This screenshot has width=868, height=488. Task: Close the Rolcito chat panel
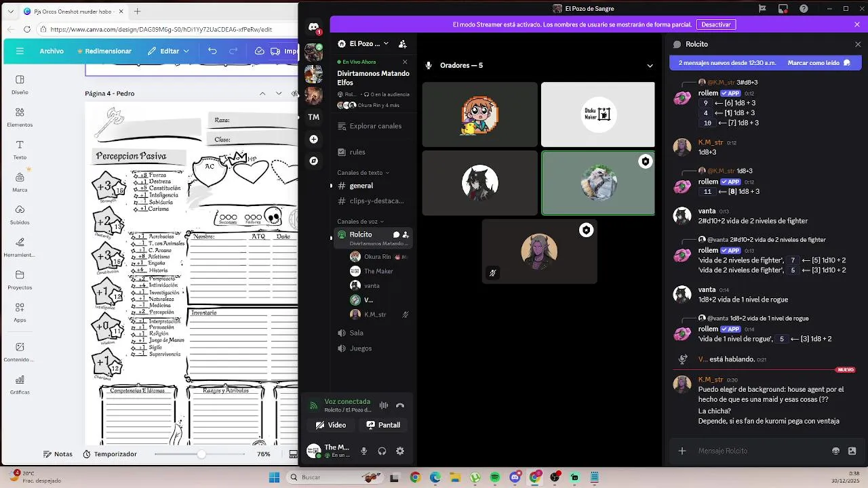[858, 44]
